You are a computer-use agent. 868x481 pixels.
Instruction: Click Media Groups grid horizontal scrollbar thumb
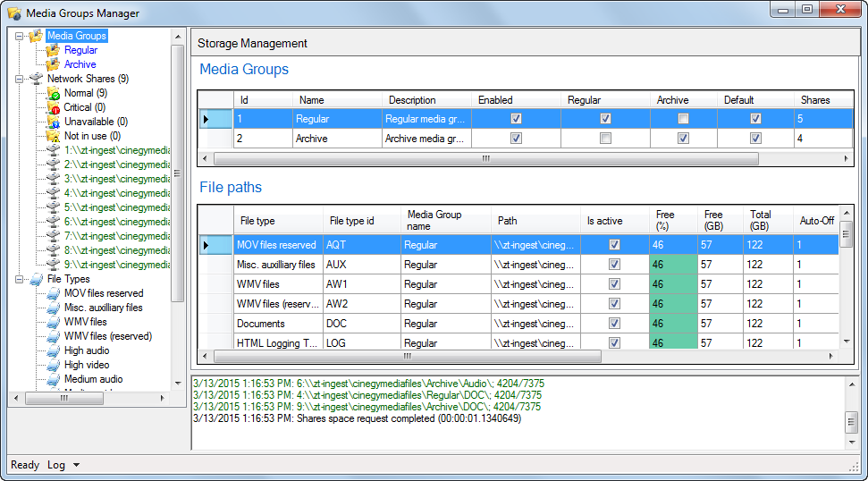pos(486,159)
